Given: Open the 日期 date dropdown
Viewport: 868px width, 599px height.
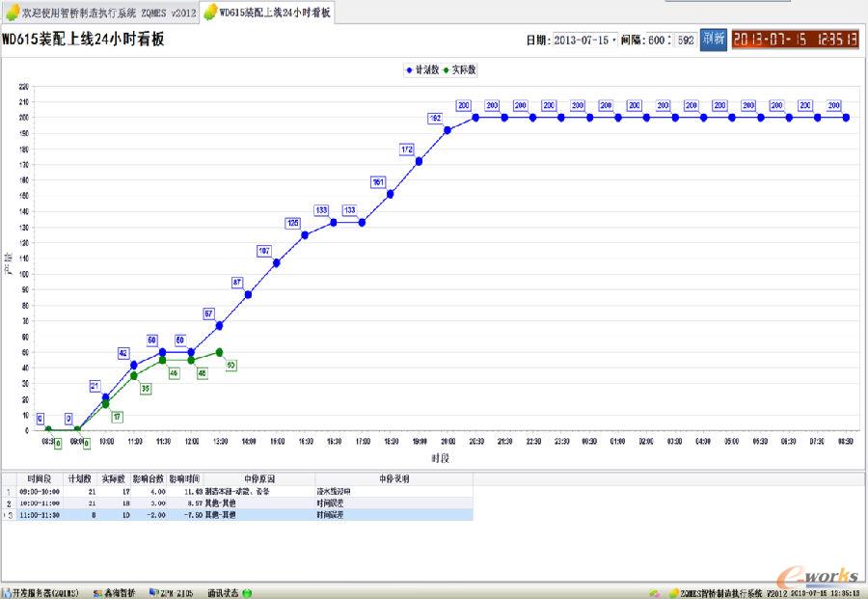Looking at the screenshot, I should [614, 41].
